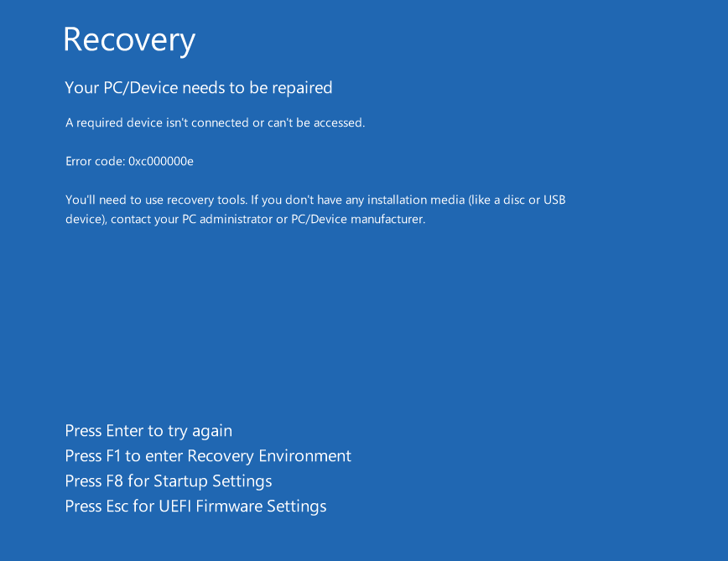Image resolution: width=728 pixels, height=561 pixels.
Task: Open the "Startup Settings" option
Action: [212, 481]
